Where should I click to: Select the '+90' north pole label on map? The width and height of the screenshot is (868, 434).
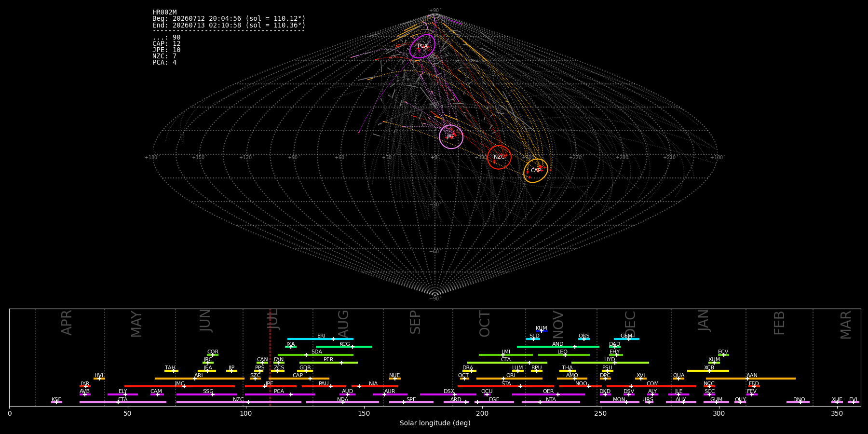tap(435, 11)
